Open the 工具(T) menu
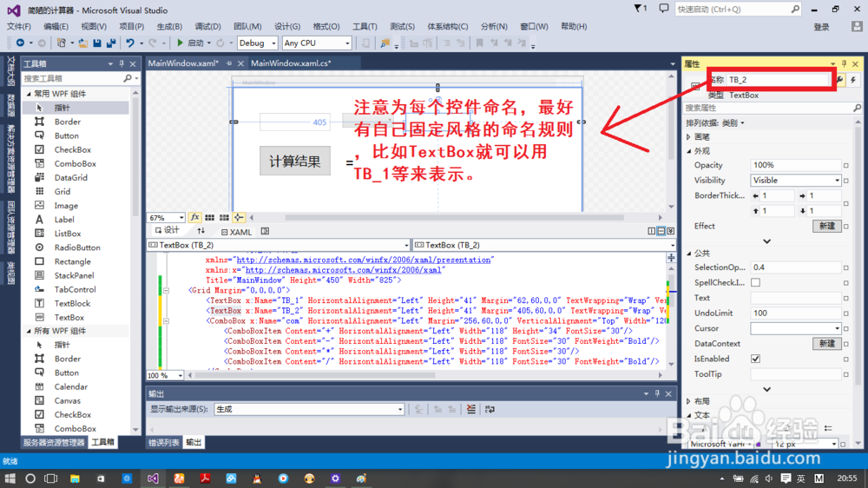This screenshot has width=868, height=488. click(365, 26)
